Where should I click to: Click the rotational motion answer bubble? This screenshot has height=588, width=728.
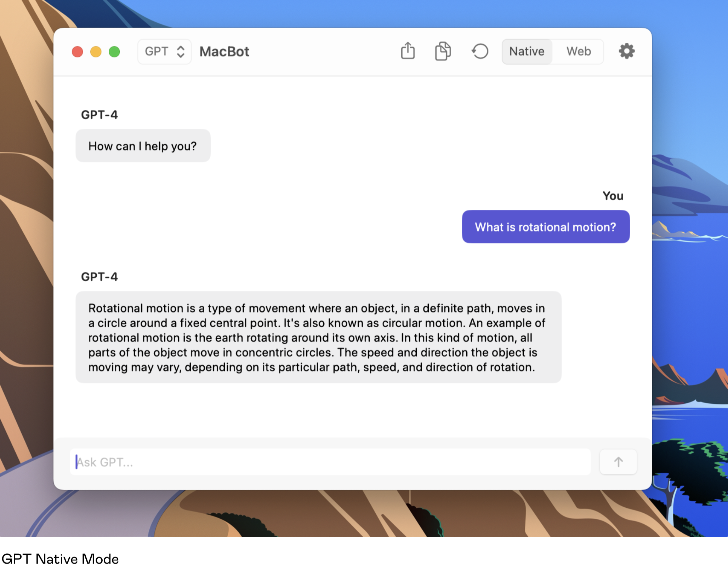318,337
